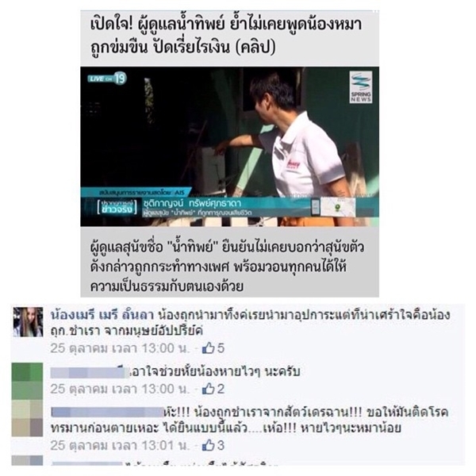Click timestamp of first comment 13:00 น.
Screen dimensions: 476x476
120,348
